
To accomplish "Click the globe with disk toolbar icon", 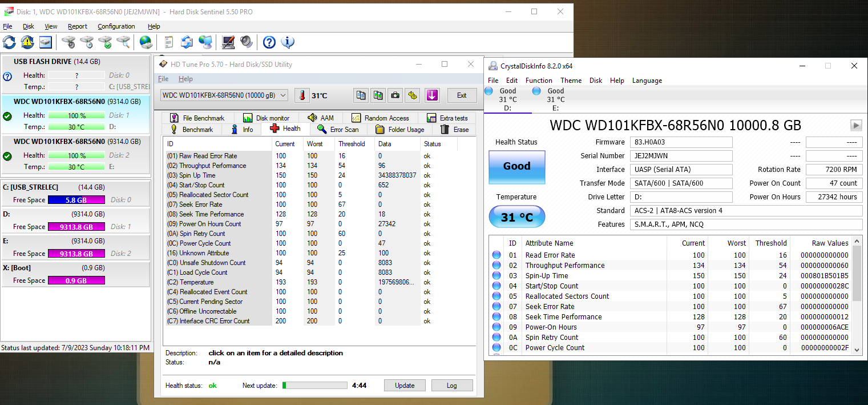I will [146, 42].
